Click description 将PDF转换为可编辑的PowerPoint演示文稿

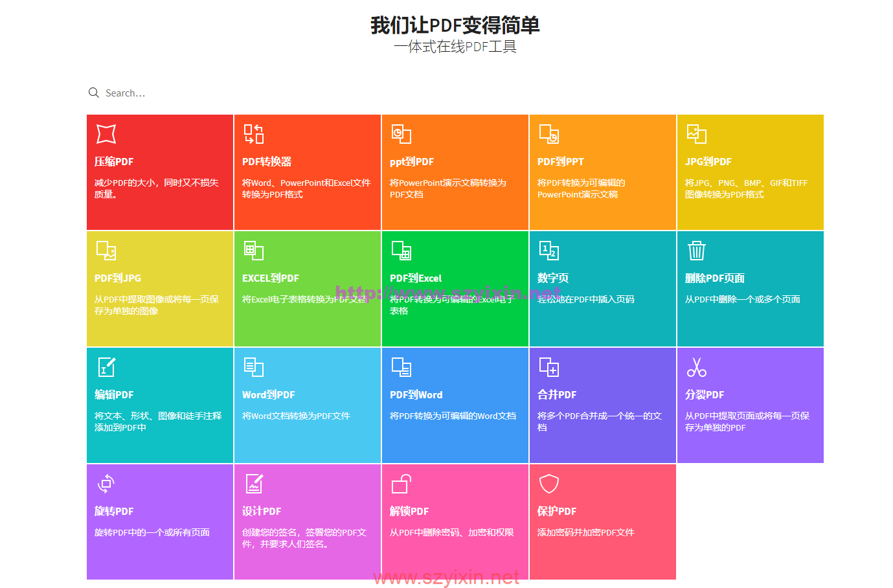[x=582, y=188]
